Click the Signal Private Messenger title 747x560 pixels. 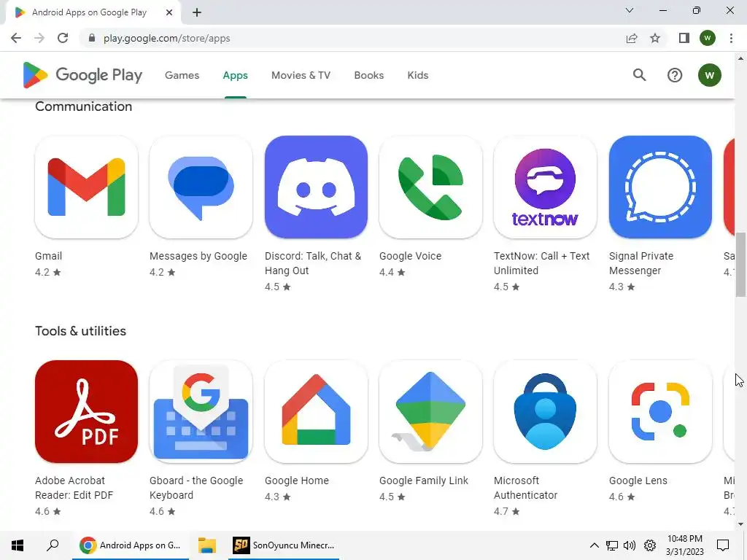tap(641, 263)
